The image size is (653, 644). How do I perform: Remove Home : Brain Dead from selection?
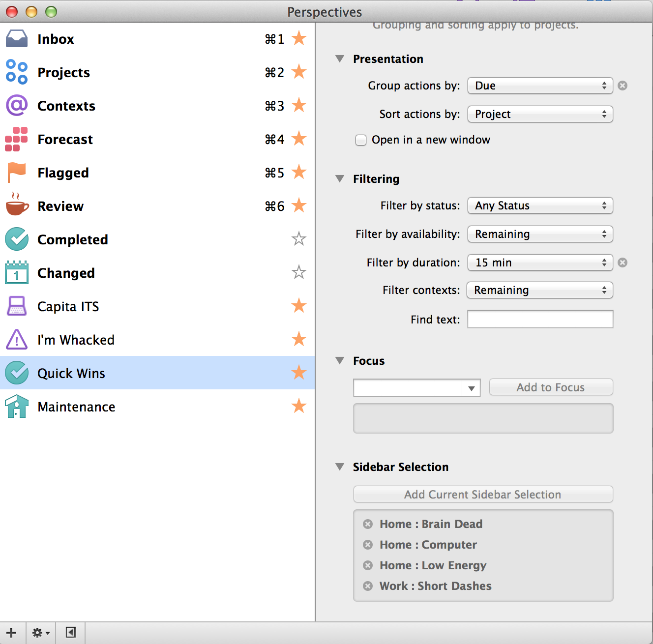tap(368, 524)
